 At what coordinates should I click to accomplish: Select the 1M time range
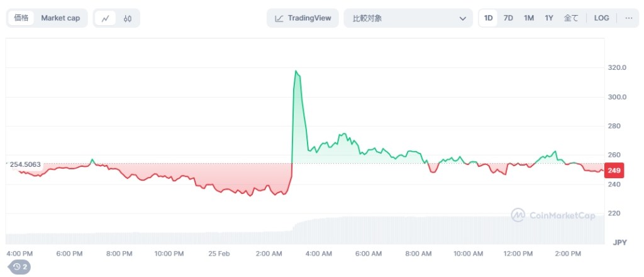(x=529, y=18)
